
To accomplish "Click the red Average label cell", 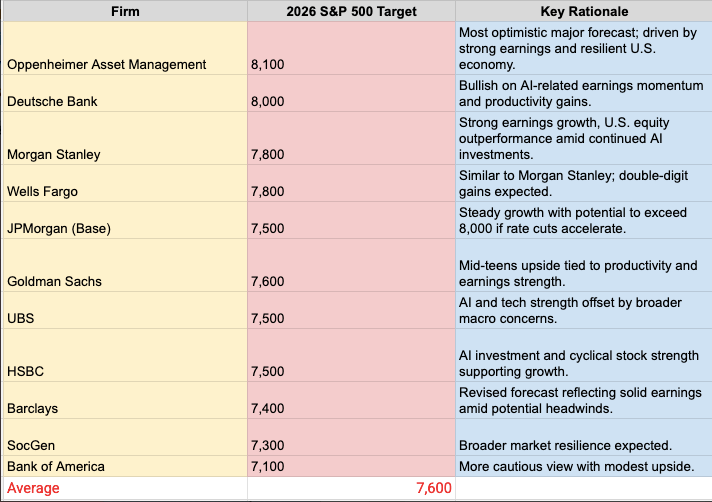I will click(x=125, y=488).
